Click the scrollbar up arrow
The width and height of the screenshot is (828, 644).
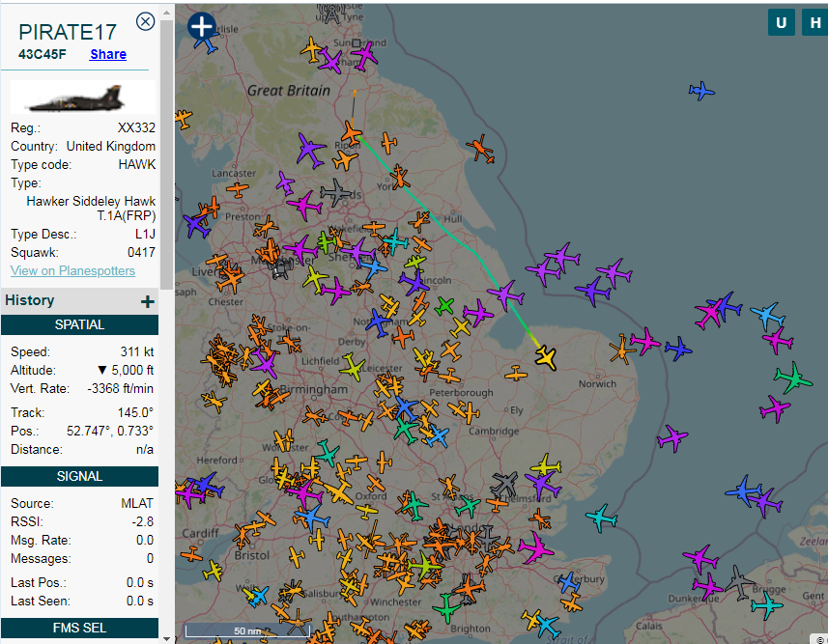pos(167,13)
